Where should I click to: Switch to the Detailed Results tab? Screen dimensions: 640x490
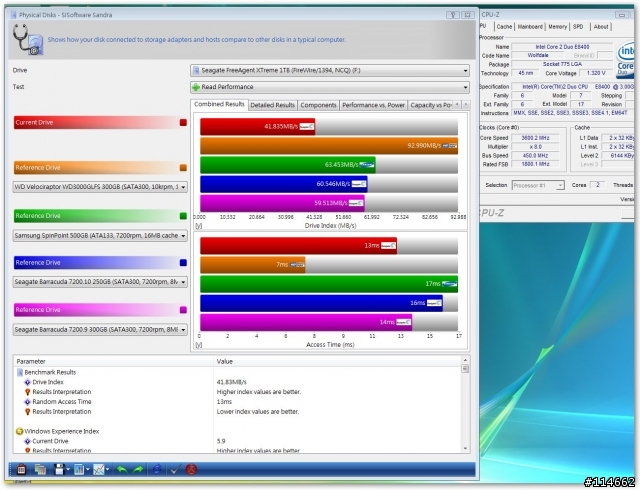pyautogui.click(x=273, y=105)
